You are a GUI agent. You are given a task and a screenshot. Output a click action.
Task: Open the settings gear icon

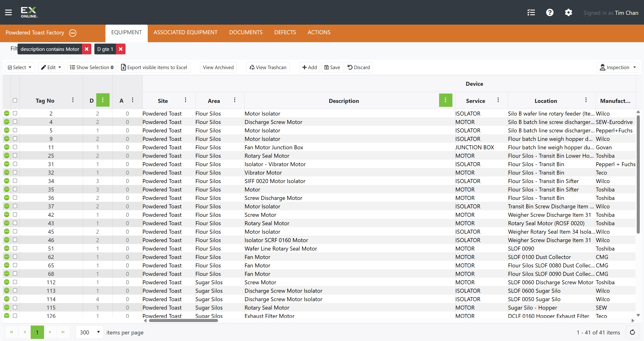click(x=568, y=12)
